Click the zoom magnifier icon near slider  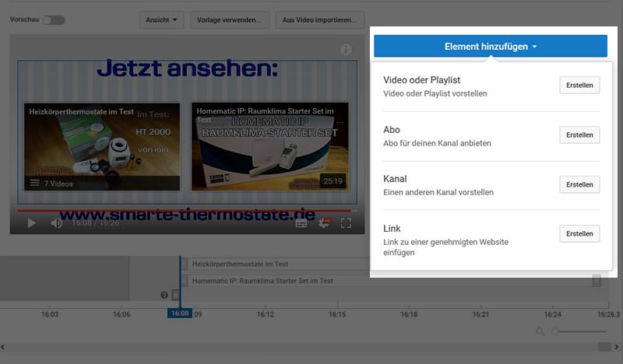tap(540, 332)
